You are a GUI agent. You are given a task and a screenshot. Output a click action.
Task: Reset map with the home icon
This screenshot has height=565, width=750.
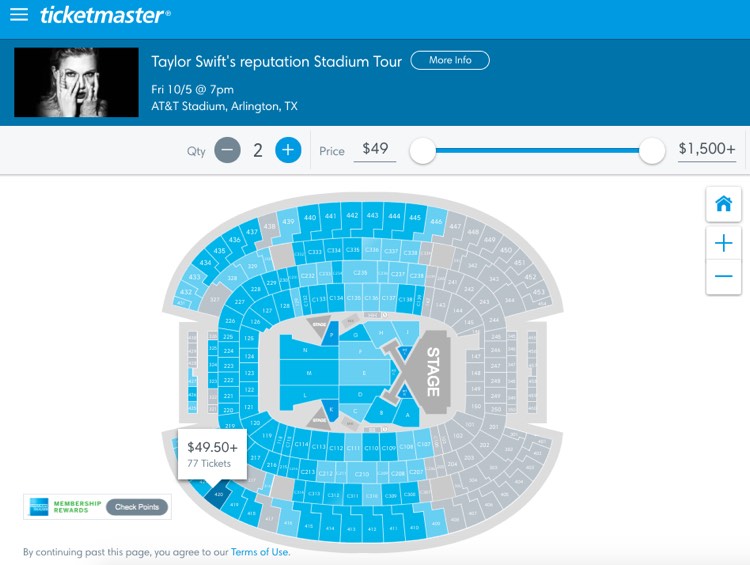pyautogui.click(x=723, y=204)
